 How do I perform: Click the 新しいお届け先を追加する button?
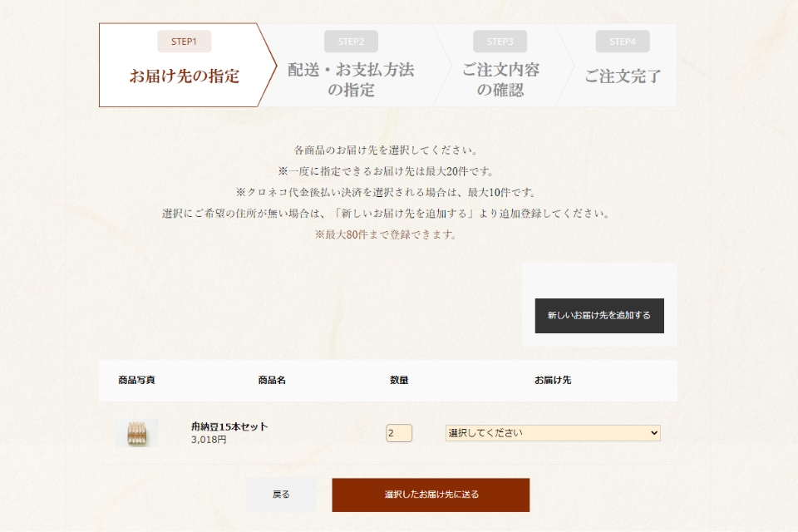pos(599,316)
